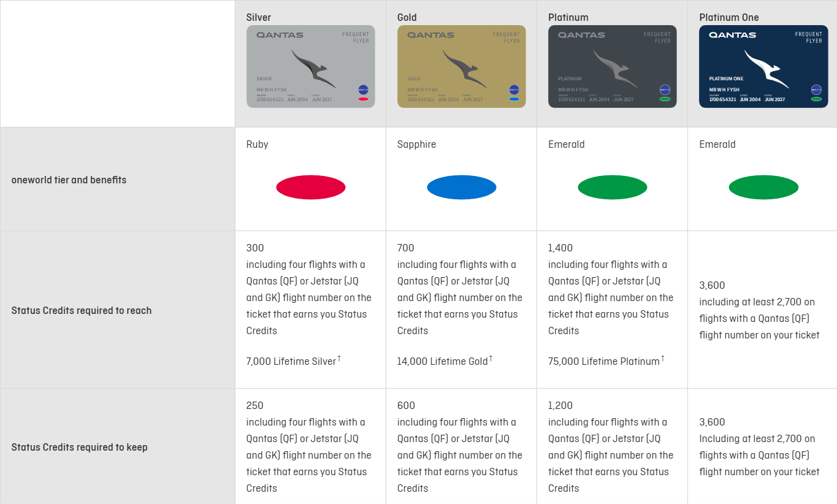The image size is (837, 504).
Task: Click the "Status Credits required to keep" row label
Action: coord(80,447)
